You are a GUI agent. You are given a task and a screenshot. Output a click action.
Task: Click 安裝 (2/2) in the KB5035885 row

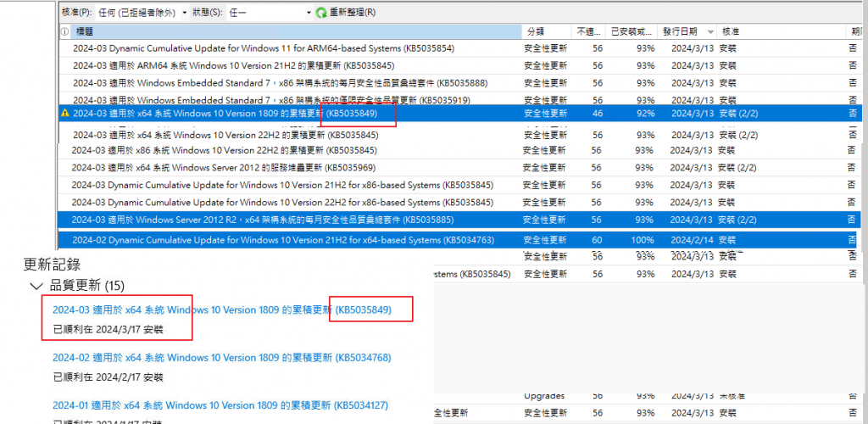point(737,220)
